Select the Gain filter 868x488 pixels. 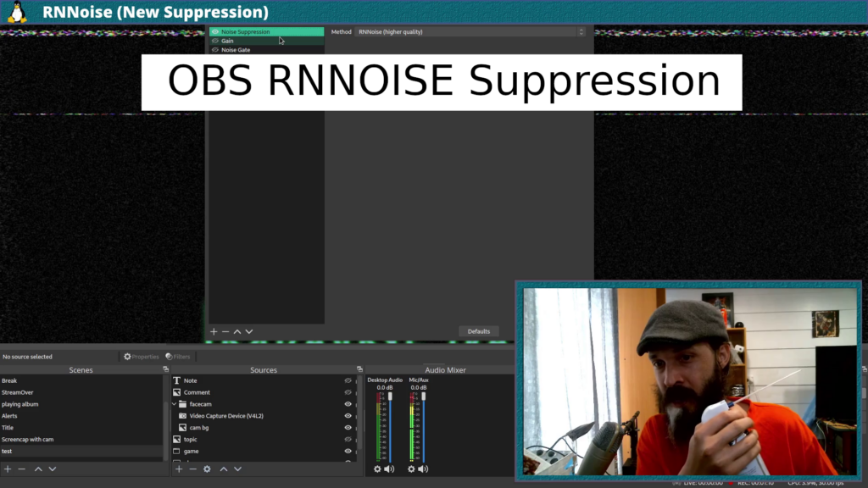click(267, 41)
